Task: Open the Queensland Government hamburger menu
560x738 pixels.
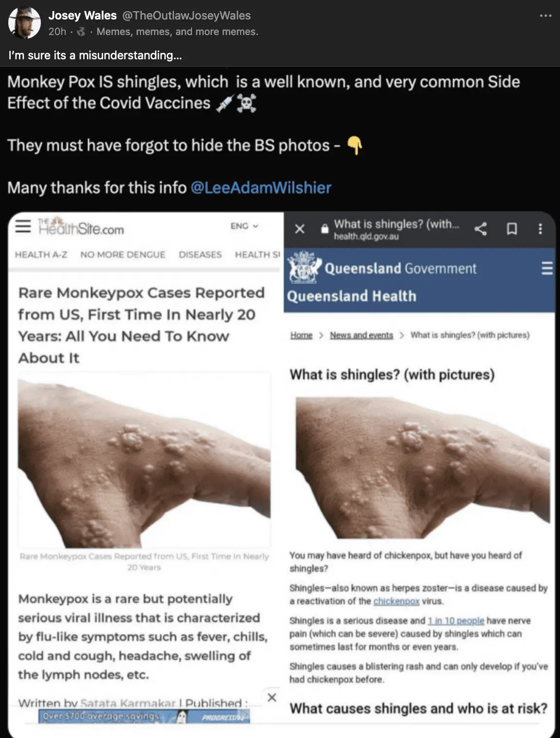Action: [547, 268]
